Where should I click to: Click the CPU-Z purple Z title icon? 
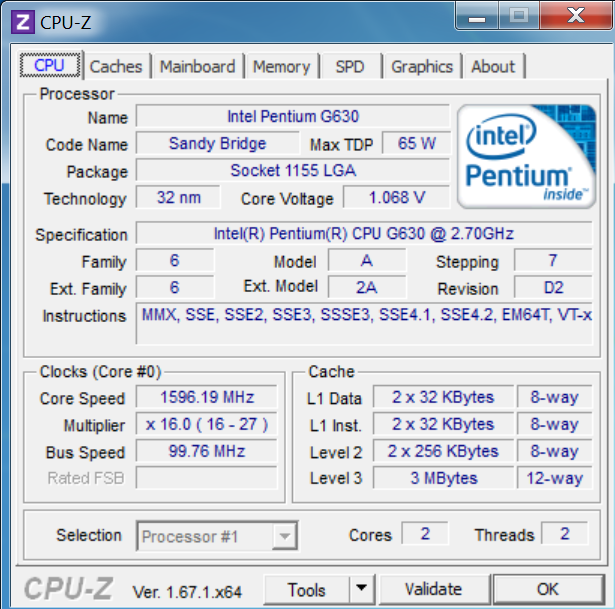pos(22,22)
